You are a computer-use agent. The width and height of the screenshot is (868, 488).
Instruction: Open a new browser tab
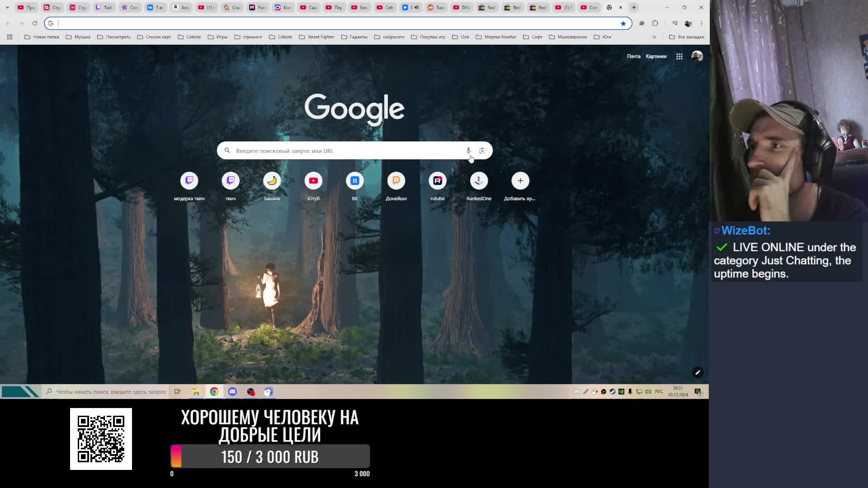point(634,7)
